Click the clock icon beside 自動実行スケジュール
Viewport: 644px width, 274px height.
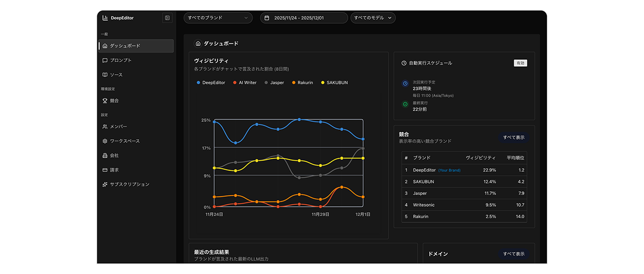pyautogui.click(x=404, y=63)
